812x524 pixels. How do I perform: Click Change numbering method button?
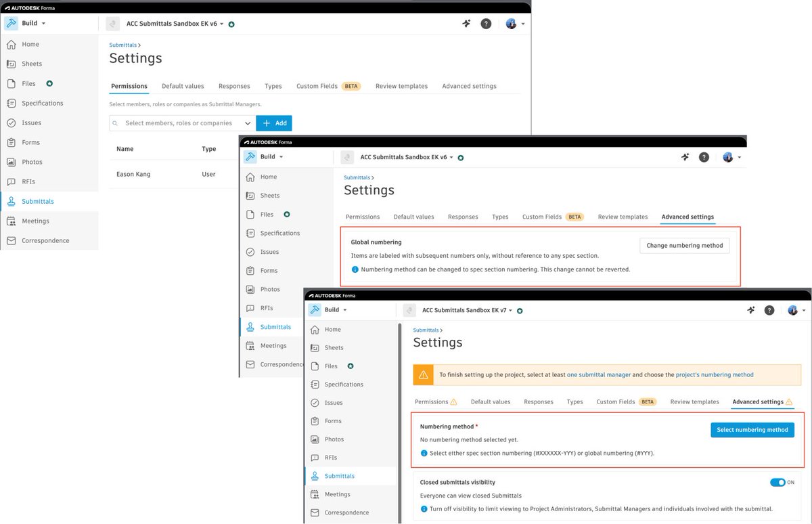click(x=685, y=245)
